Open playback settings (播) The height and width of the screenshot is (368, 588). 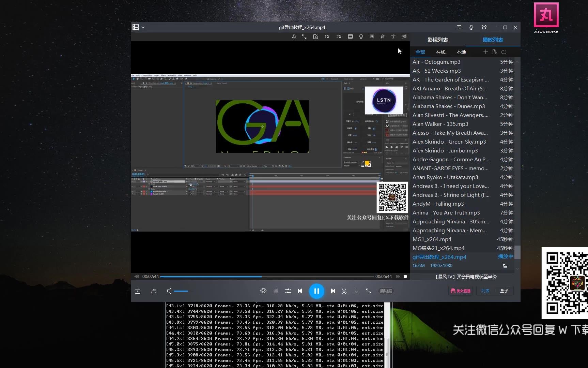click(x=404, y=37)
